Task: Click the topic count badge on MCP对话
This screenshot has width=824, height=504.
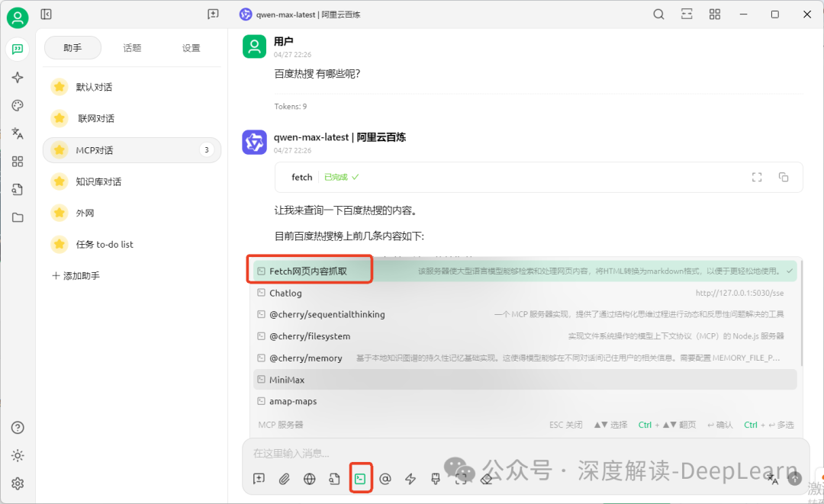Action: (x=207, y=150)
